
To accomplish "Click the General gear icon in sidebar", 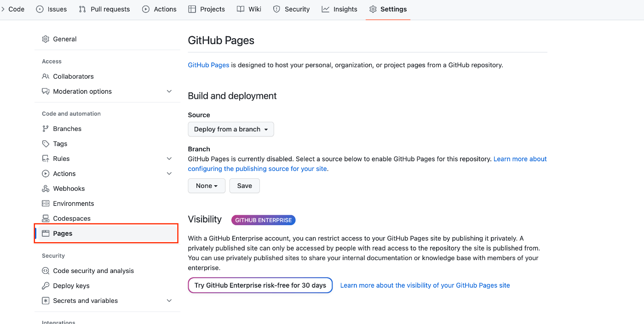I will pyautogui.click(x=46, y=39).
